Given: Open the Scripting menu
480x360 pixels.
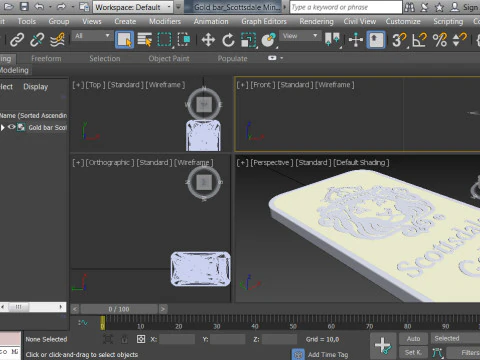Looking at the screenshot, I should 448,21.
